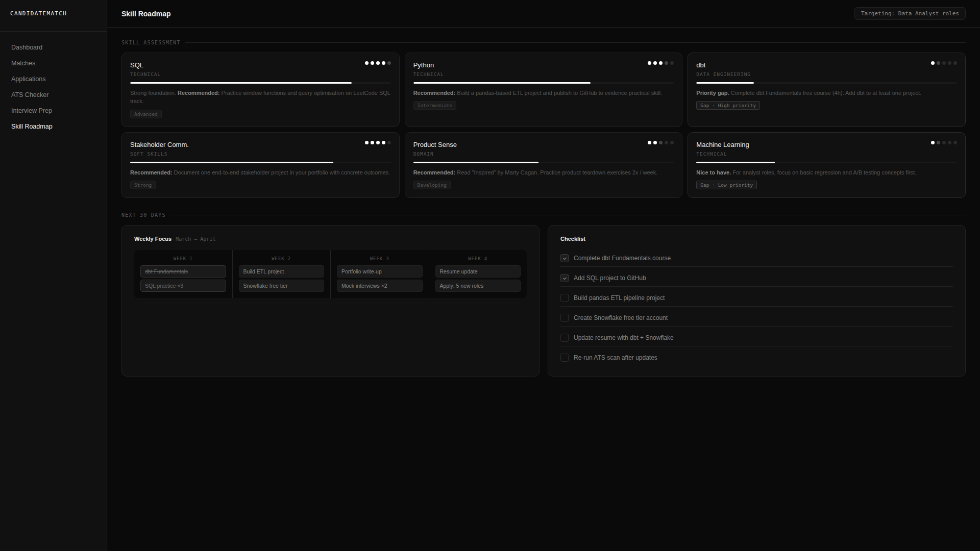
Task: Click the SQL proficiency progress bar
Action: coord(260,83)
